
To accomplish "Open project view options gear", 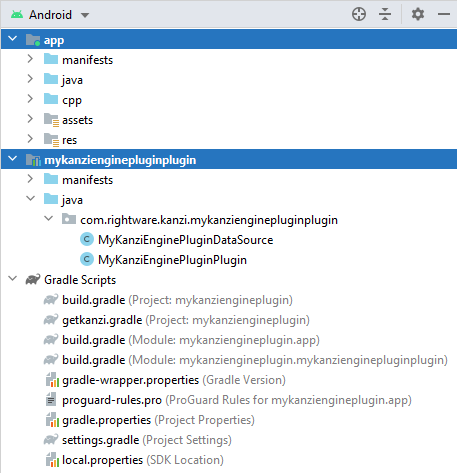I will pyautogui.click(x=418, y=14).
